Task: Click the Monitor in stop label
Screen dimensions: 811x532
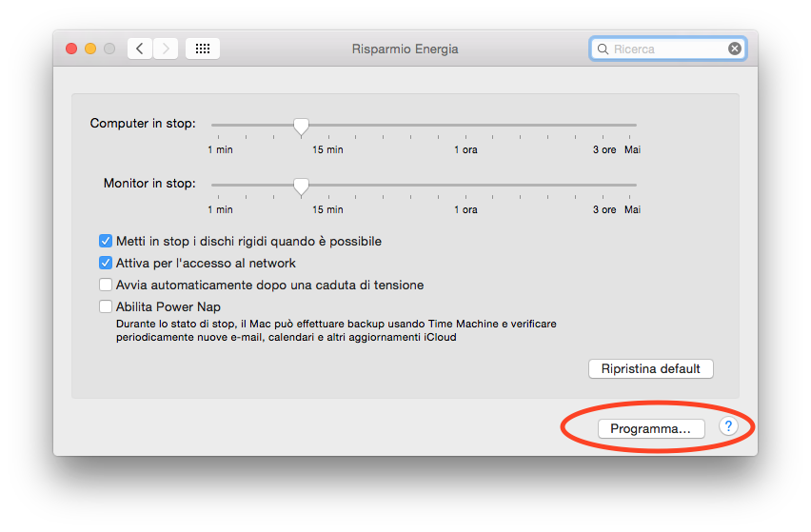Action: pyautogui.click(x=149, y=183)
